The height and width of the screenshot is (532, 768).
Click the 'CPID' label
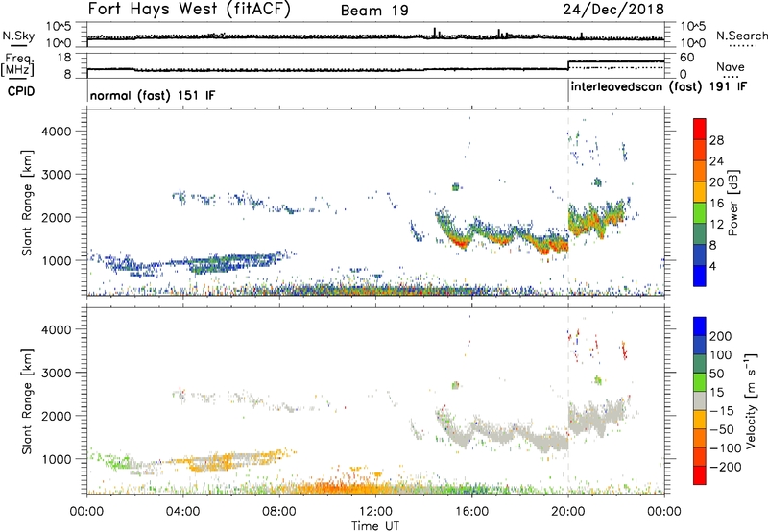pyautogui.click(x=20, y=91)
